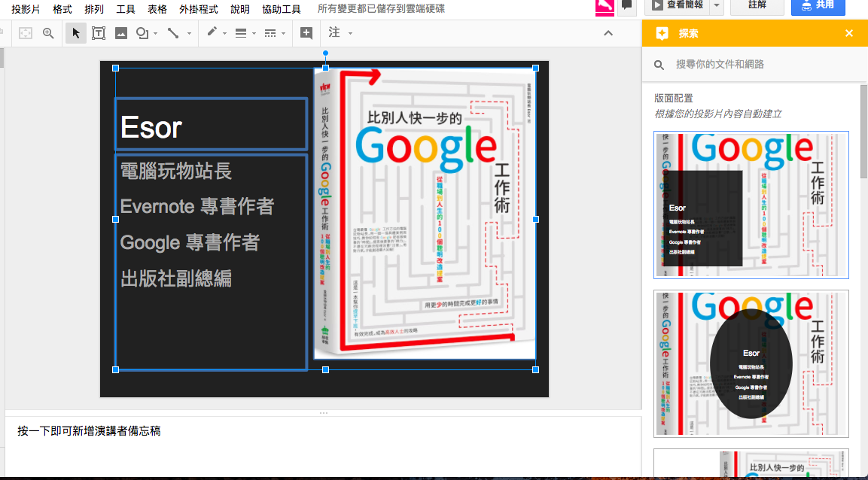Click the rotation handle above selection
Image resolution: width=868 pixels, height=480 pixels.
point(325,53)
